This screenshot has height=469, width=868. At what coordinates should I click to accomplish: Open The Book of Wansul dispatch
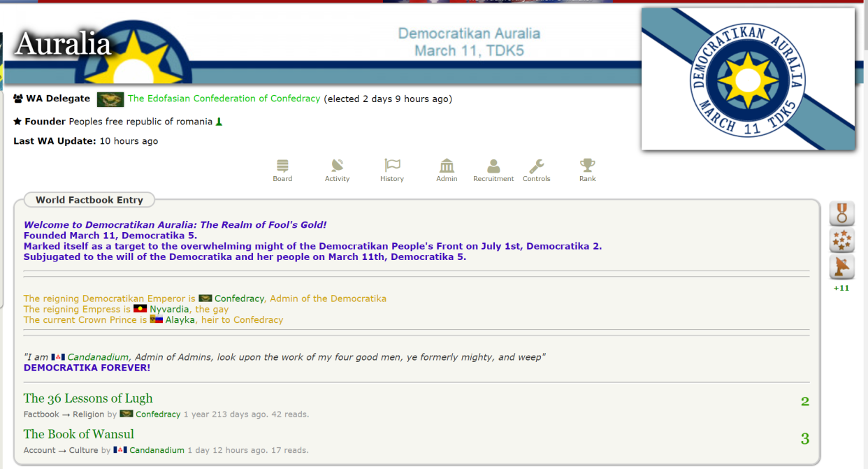79,435
